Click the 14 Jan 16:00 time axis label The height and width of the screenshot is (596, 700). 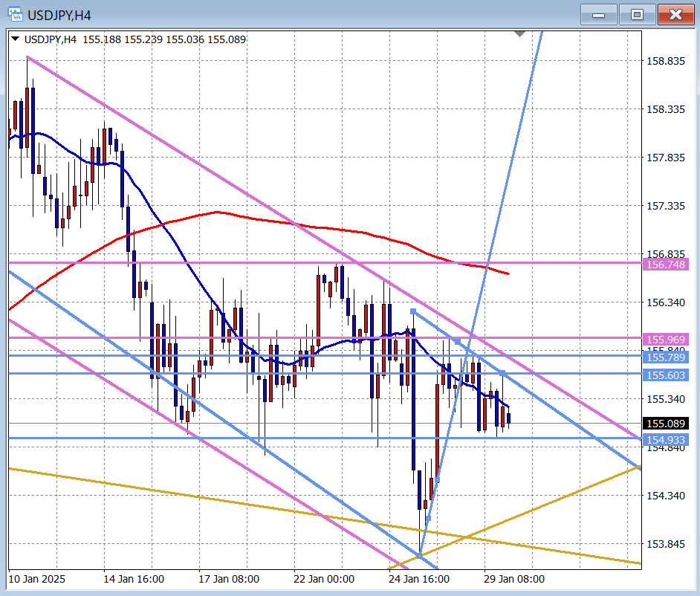click(134, 579)
